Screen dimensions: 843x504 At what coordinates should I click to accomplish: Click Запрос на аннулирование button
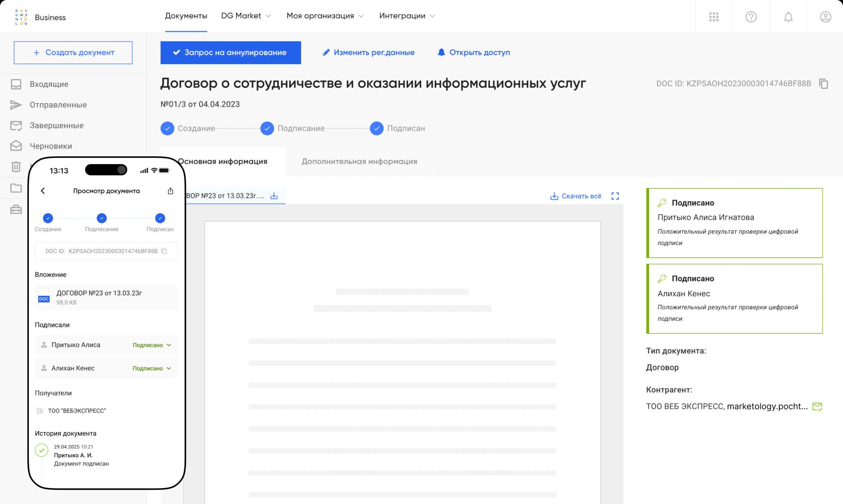[231, 52]
